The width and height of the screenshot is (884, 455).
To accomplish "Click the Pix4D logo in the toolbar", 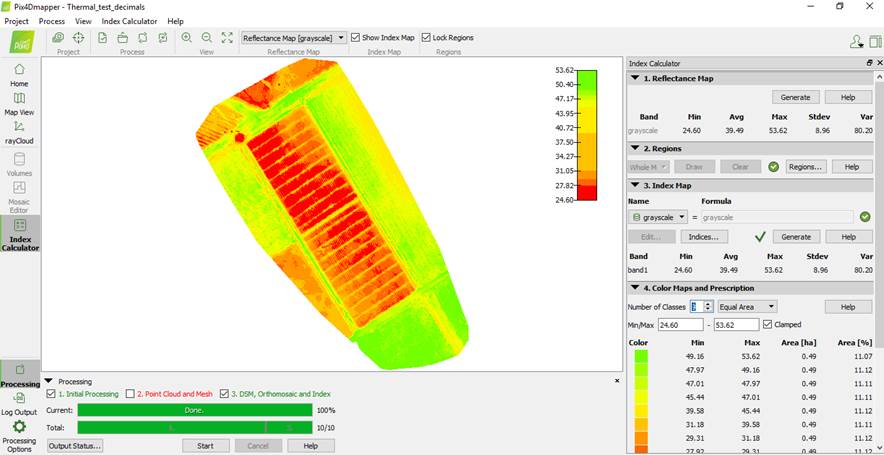I will click(21, 41).
